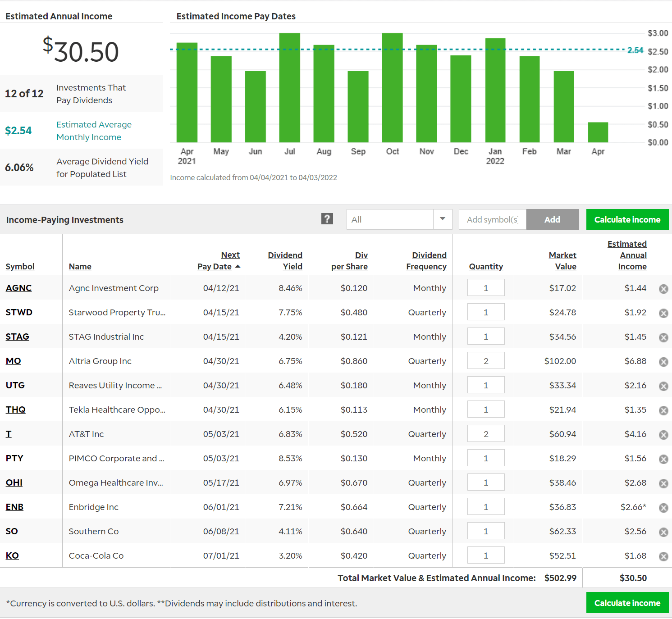Remove the SO row with its X icon

tap(663, 532)
